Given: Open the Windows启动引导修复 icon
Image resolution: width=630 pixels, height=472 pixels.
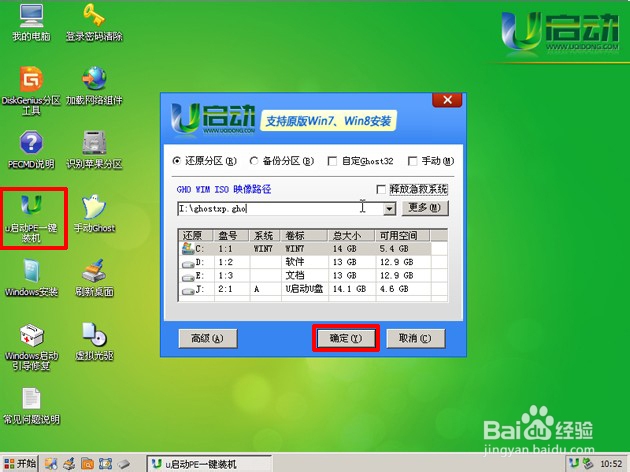Looking at the screenshot, I should (31, 346).
